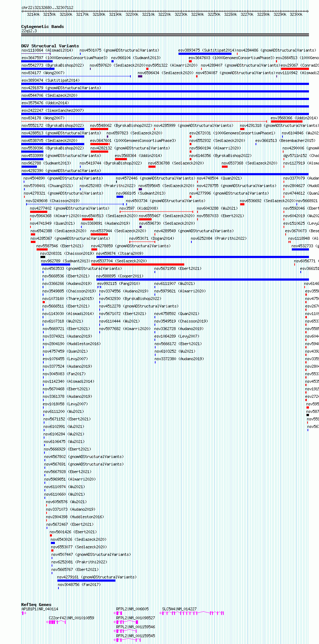Open the nsv3597 (Kidd2008) label
This screenshot has height=644, width=319.
point(139,209)
